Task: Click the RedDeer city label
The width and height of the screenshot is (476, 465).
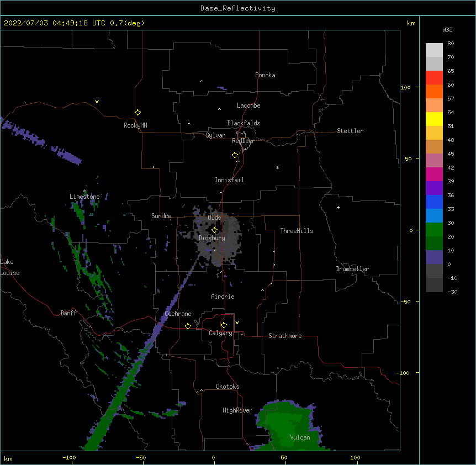Action: click(x=243, y=141)
